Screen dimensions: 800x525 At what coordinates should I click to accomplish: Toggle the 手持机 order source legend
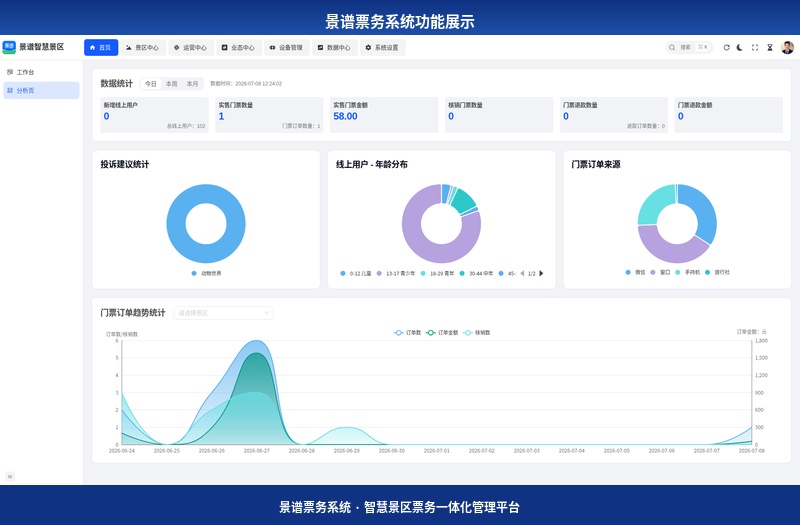coord(688,272)
